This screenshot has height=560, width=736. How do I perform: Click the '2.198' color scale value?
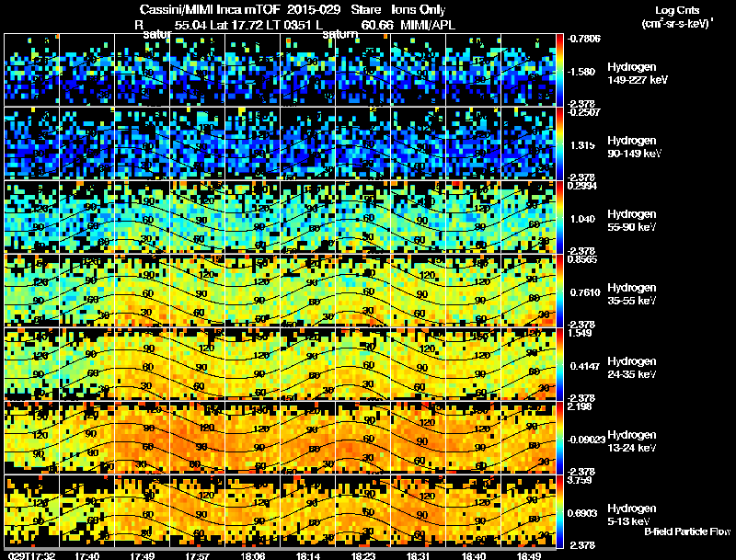580,406
